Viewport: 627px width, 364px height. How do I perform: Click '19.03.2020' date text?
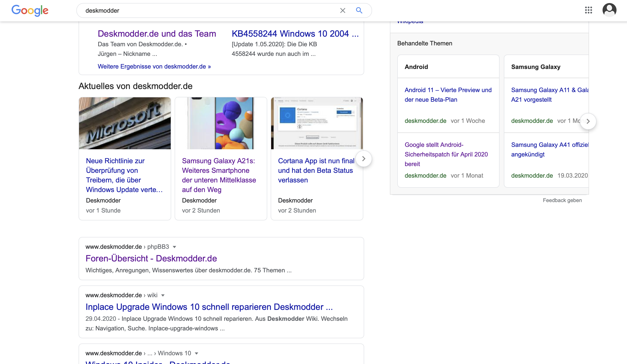click(572, 175)
